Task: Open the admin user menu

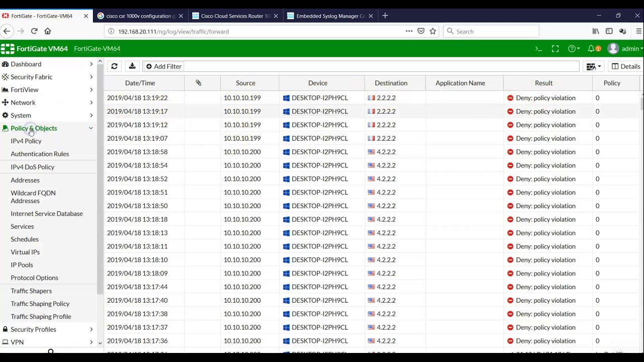Action: (x=625, y=49)
